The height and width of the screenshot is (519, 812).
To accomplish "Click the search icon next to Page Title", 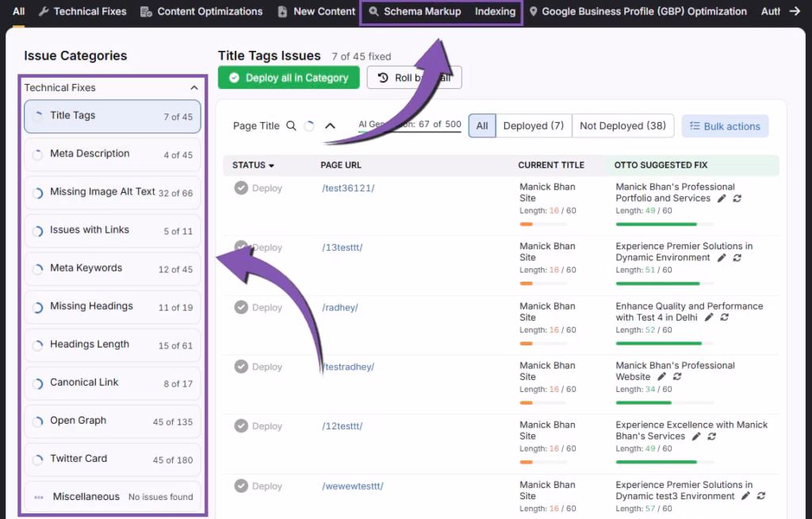I will point(291,125).
